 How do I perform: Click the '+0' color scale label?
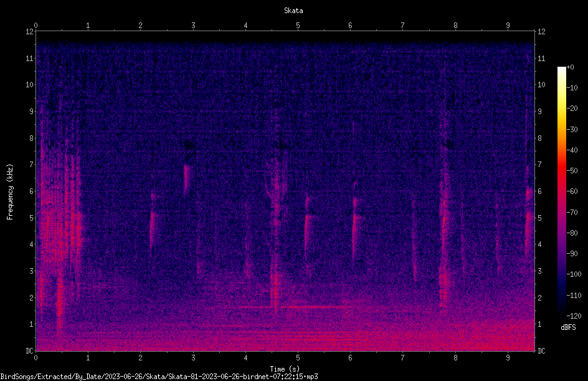(x=571, y=67)
